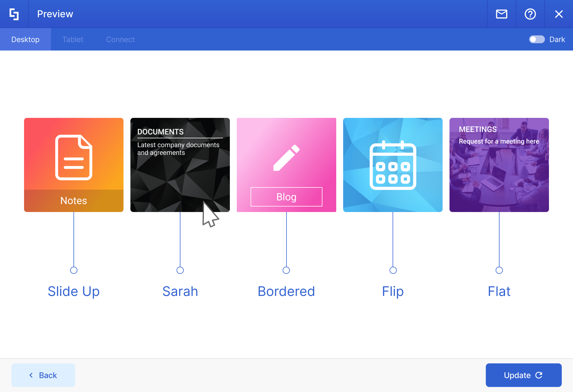Click the left chevron on the Back button
This screenshot has width=573, height=392.
tap(31, 375)
